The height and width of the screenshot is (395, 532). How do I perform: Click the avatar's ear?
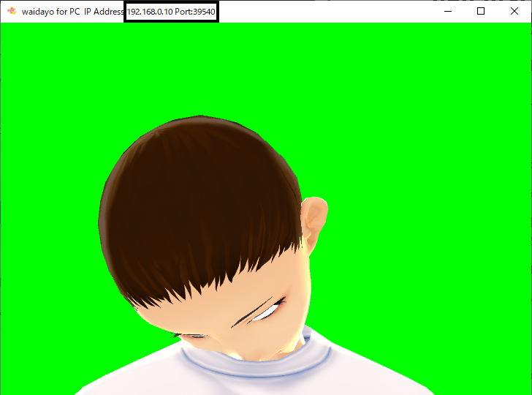tap(315, 219)
